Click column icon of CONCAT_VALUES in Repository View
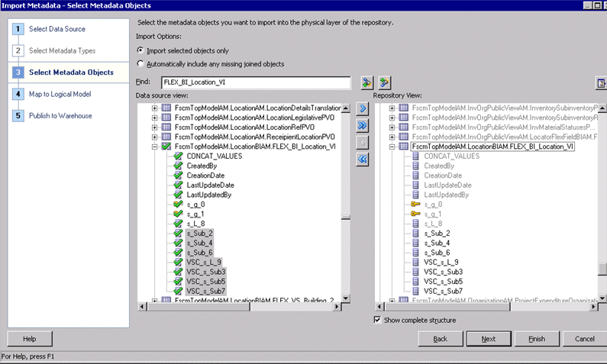The height and width of the screenshot is (364, 607). (415, 156)
